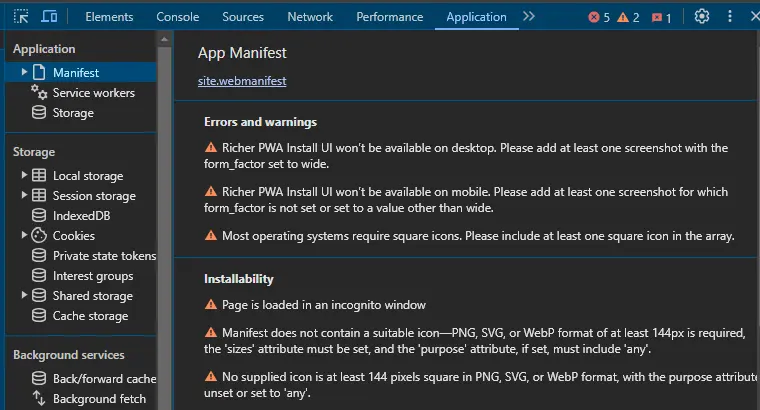Switch to the Network tab
The height and width of the screenshot is (410, 760).
(x=310, y=17)
